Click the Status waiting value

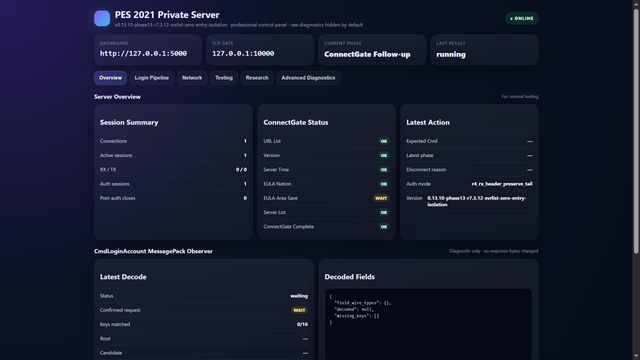299,296
